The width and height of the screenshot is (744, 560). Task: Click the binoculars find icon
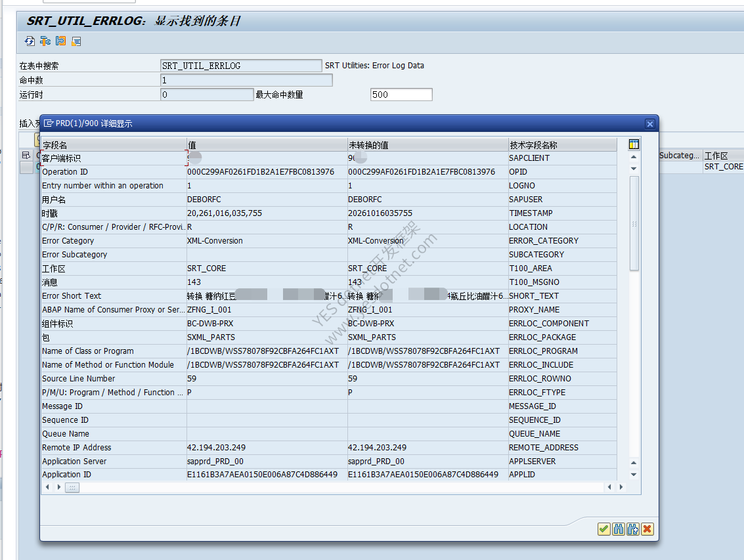pyautogui.click(x=619, y=529)
